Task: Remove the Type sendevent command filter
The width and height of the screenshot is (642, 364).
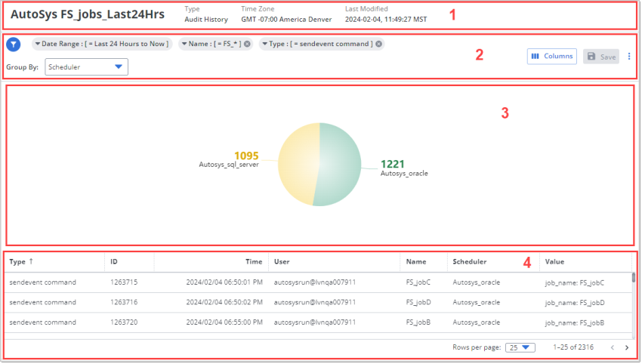Action: pyautogui.click(x=378, y=45)
